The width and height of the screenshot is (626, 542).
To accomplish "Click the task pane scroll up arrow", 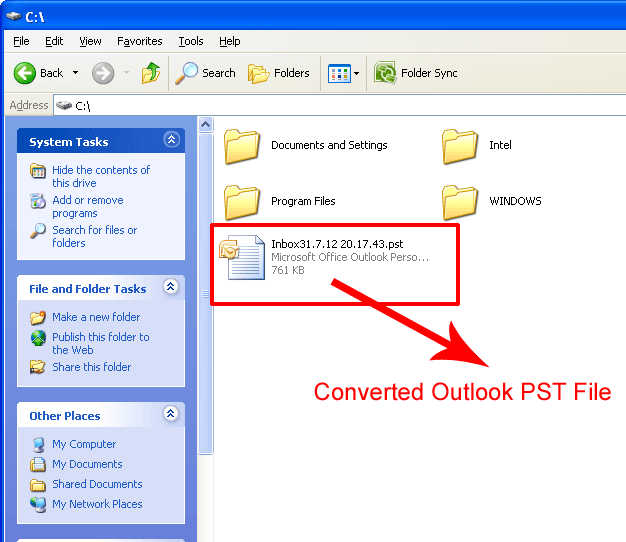I will tap(205, 125).
